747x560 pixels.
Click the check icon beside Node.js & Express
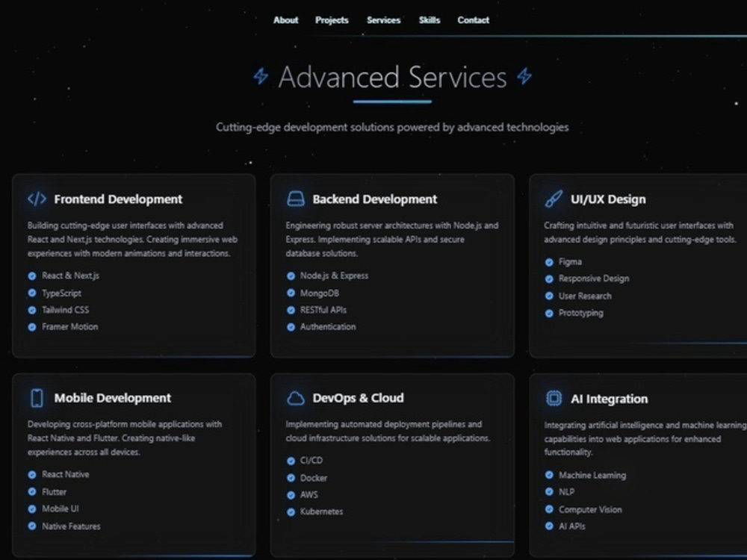point(291,276)
